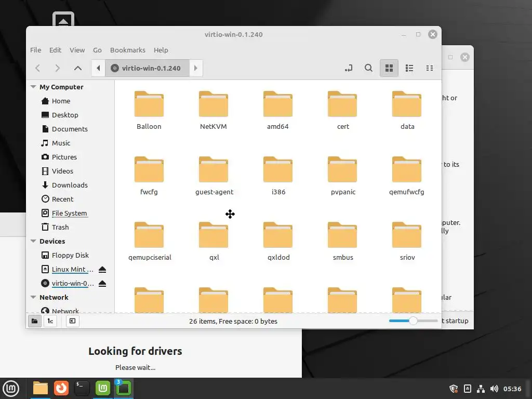
Task: Open the Linux Mint start menu
Action: [11, 389]
